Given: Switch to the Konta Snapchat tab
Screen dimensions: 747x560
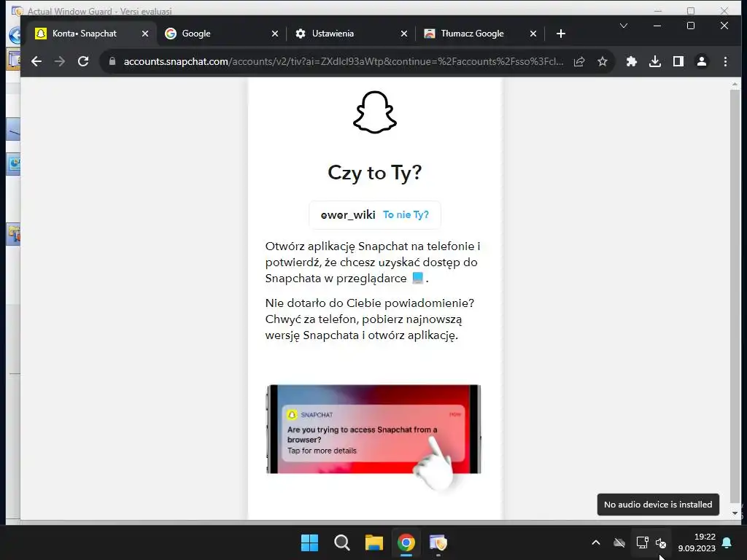Looking at the screenshot, I should point(90,34).
